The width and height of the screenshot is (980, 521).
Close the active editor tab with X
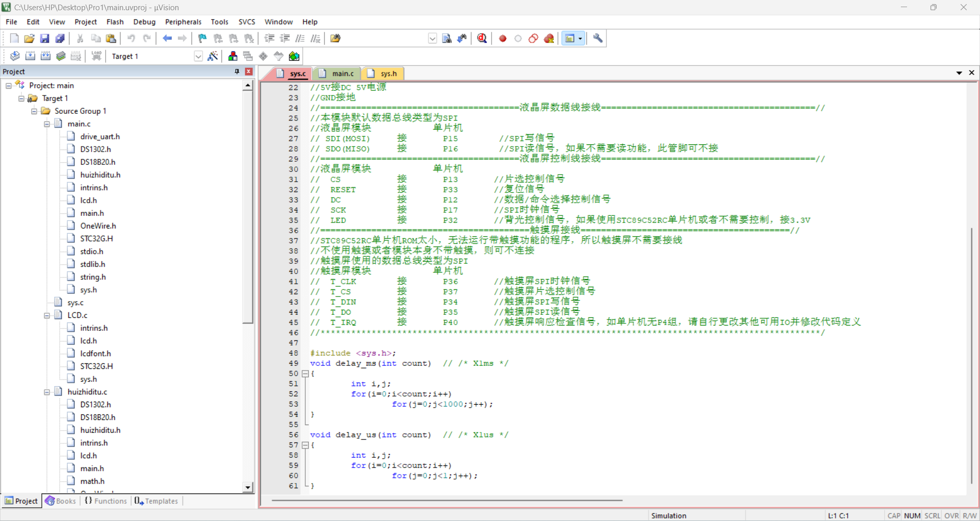(972, 73)
